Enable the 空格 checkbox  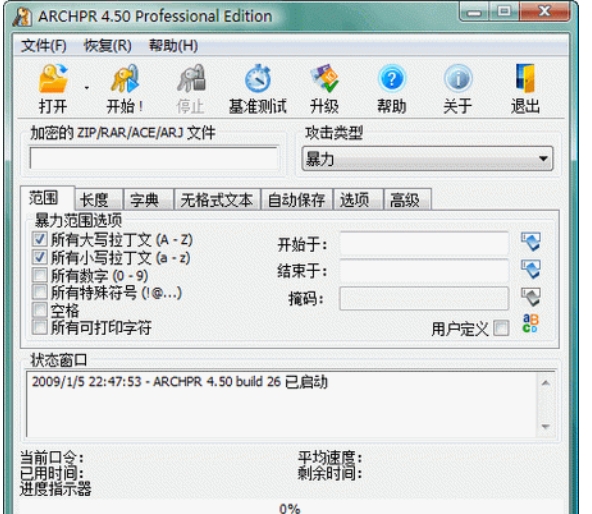coord(40,310)
